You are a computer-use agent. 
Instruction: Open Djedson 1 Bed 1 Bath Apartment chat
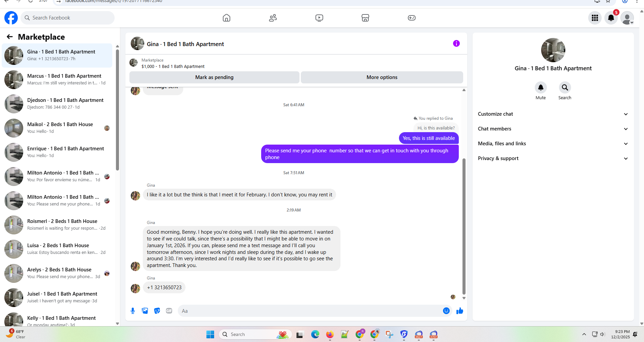point(57,104)
